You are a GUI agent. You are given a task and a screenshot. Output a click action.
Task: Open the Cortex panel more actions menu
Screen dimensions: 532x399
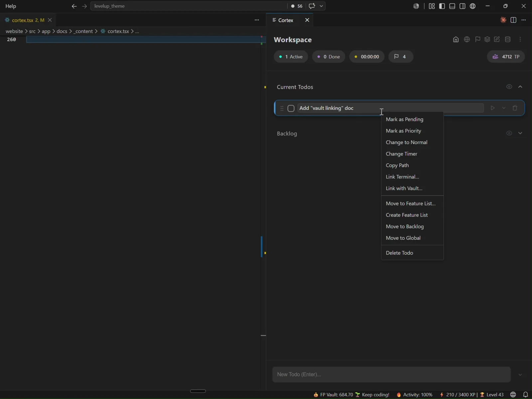(x=524, y=20)
